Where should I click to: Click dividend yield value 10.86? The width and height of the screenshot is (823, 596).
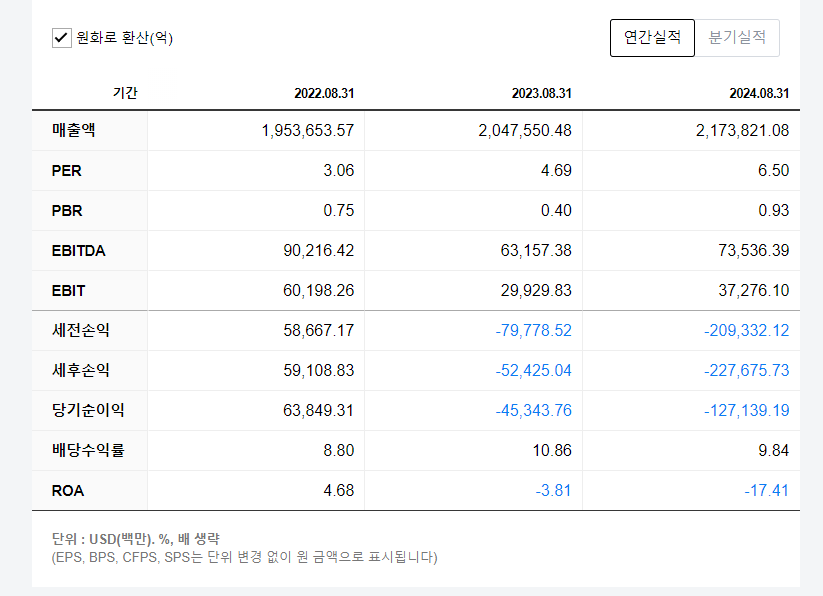click(x=552, y=450)
